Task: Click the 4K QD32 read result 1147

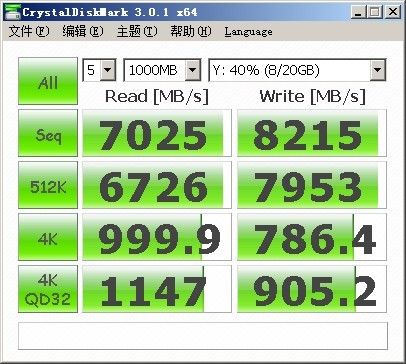Action: 157,289
